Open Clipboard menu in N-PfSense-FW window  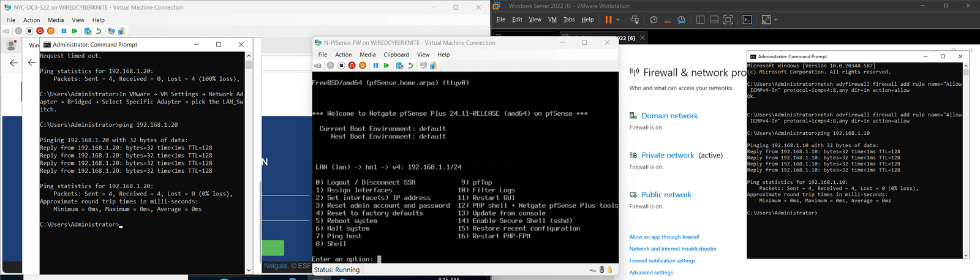click(396, 55)
